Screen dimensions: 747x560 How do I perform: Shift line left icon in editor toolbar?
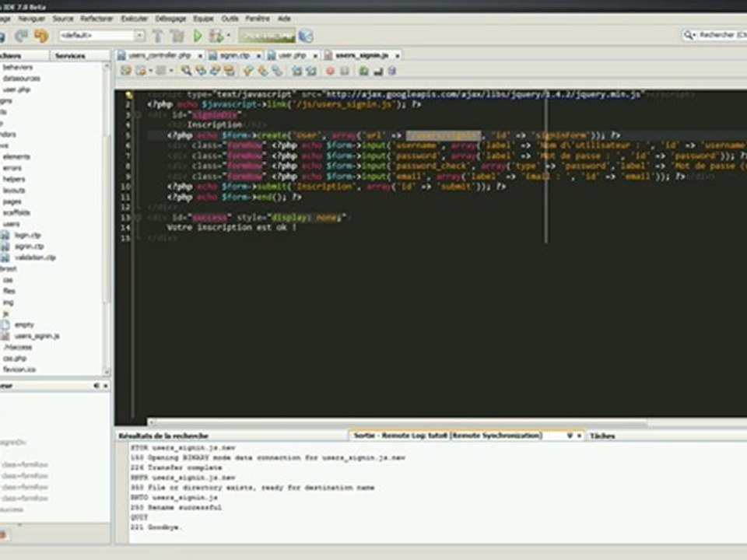pos(296,71)
